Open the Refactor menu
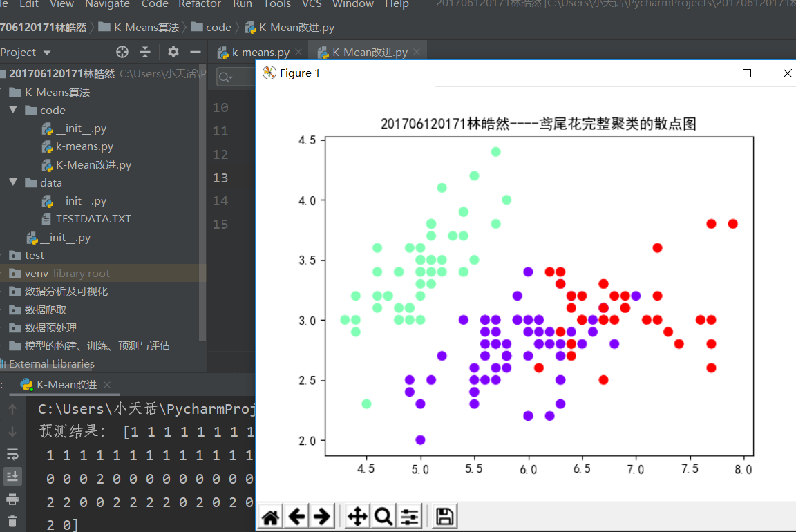 point(200,4)
